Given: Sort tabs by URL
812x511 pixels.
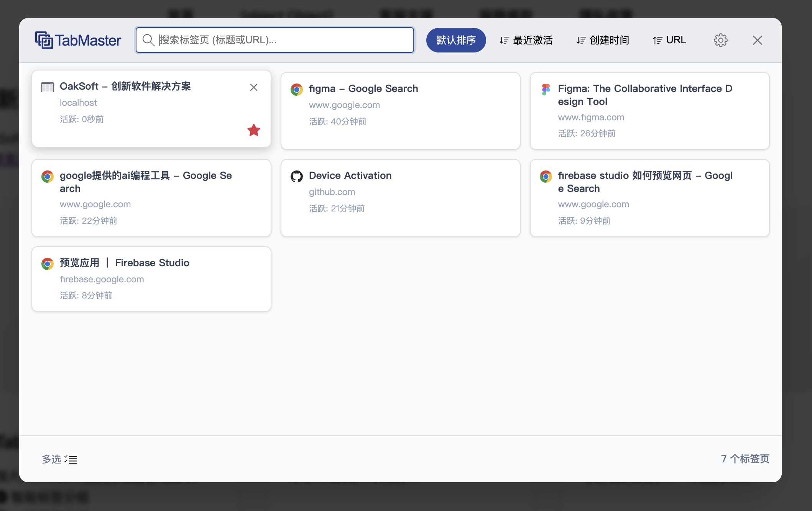Looking at the screenshot, I should tap(669, 40).
